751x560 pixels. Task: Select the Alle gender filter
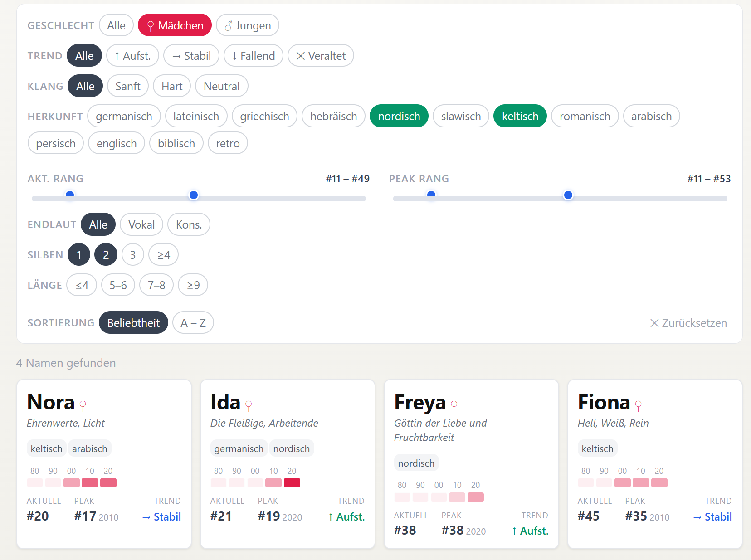coord(116,25)
